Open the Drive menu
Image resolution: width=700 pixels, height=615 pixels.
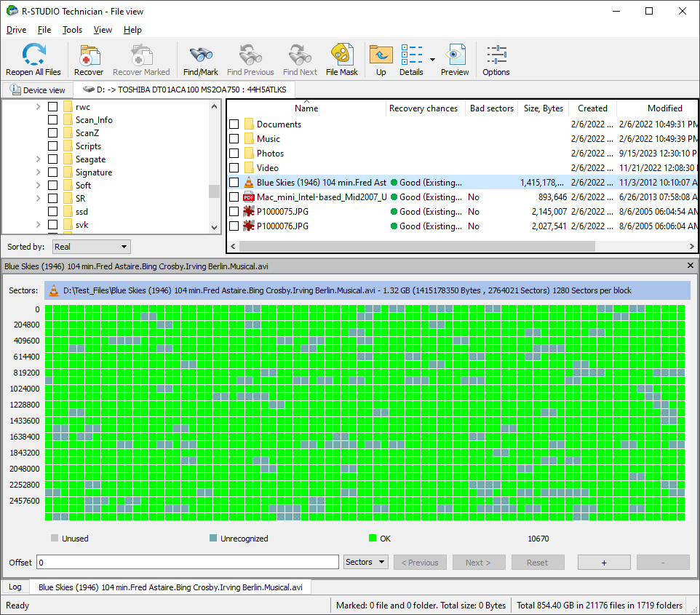pos(17,30)
